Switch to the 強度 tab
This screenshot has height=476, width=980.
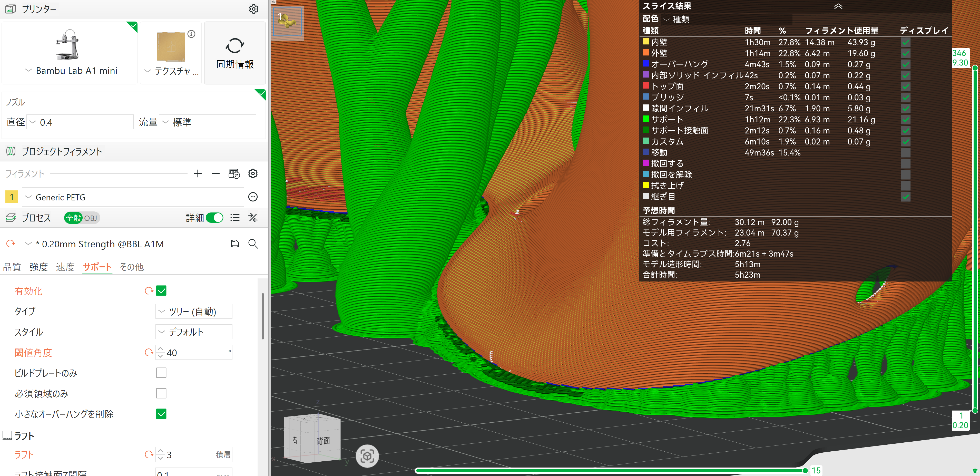(38, 267)
